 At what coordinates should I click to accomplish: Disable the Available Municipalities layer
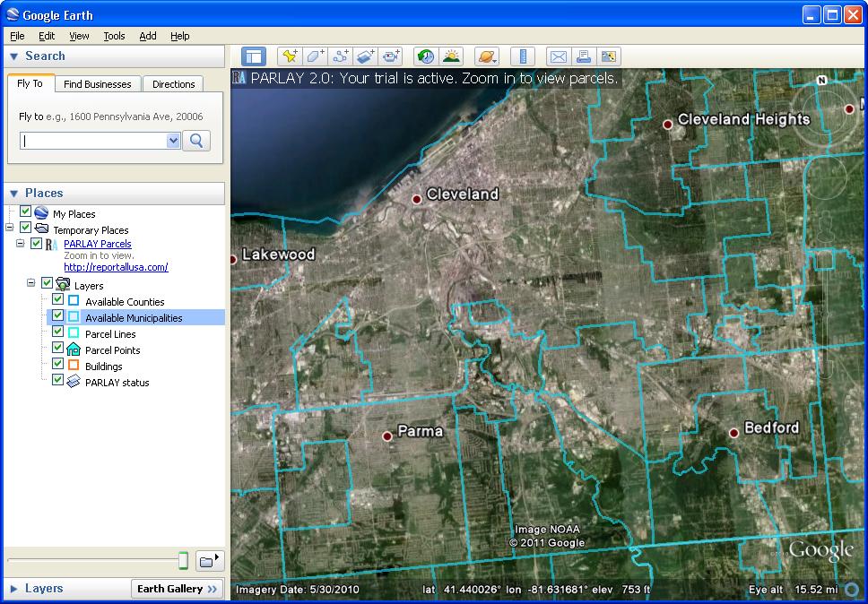[57, 315]
